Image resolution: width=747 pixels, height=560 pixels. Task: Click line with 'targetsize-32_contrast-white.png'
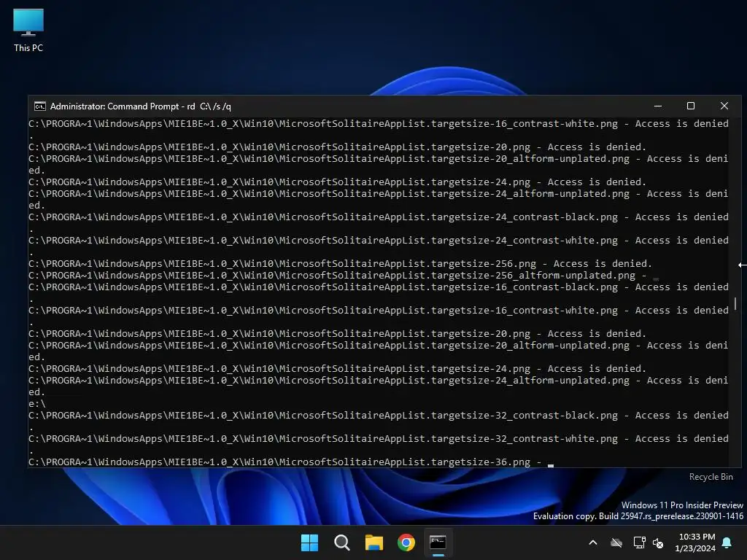coord(379,438)
